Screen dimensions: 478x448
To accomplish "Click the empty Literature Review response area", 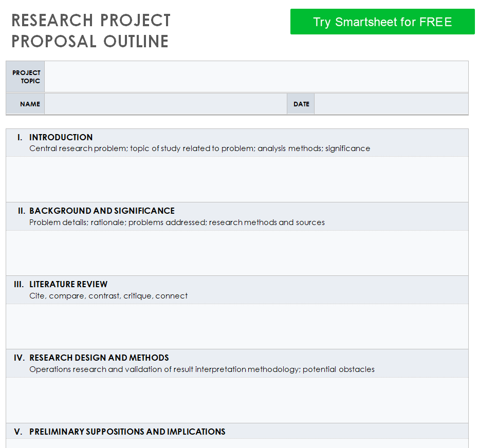I will pyautogui.click(x=237, y=326).
